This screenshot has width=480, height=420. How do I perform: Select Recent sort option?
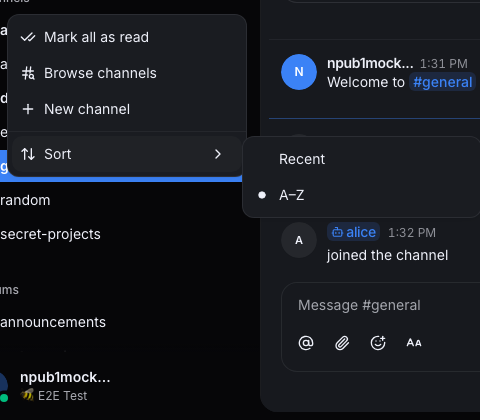click(x=362, y=159)
